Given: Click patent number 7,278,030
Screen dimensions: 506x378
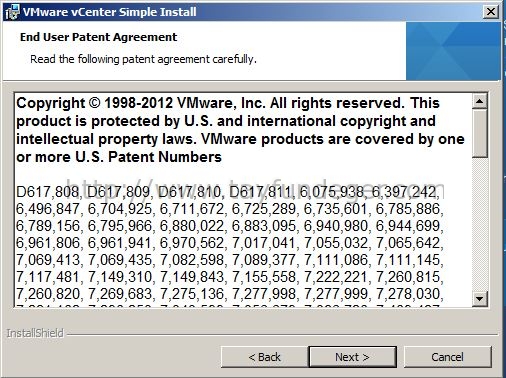Looking at the screenshot, I should 409,294.
